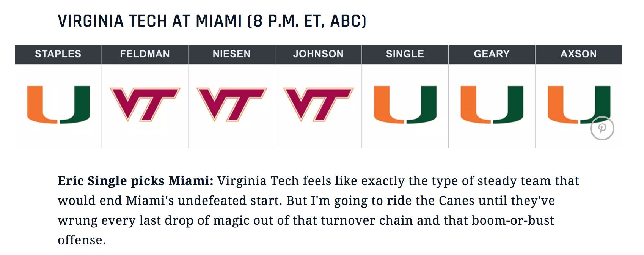Select the GEARY column header
644x255 pixels.
[x=492, y=54]
